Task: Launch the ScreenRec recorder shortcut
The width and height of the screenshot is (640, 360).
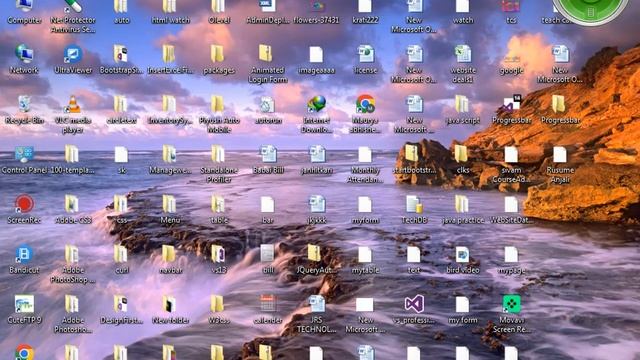Action: pos(24,204)
